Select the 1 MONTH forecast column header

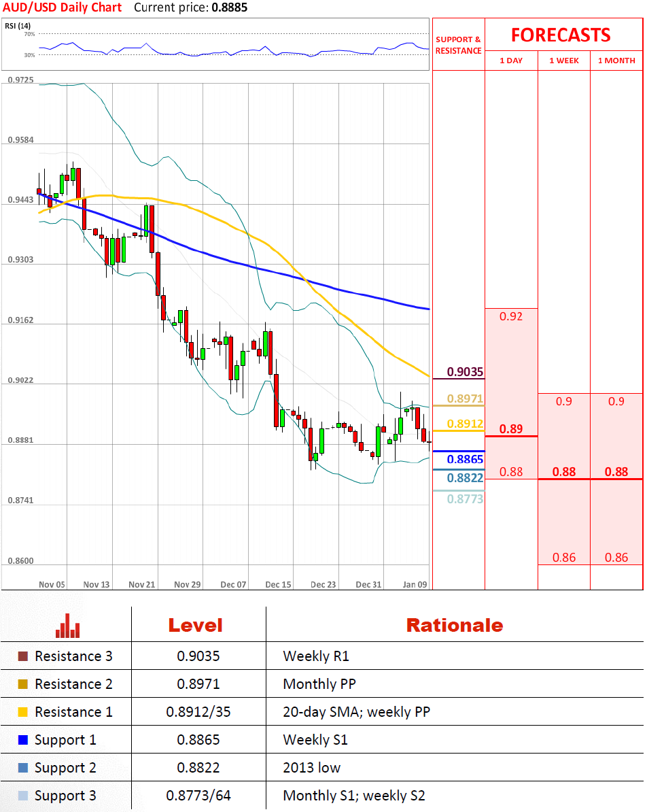coord(616,61)
